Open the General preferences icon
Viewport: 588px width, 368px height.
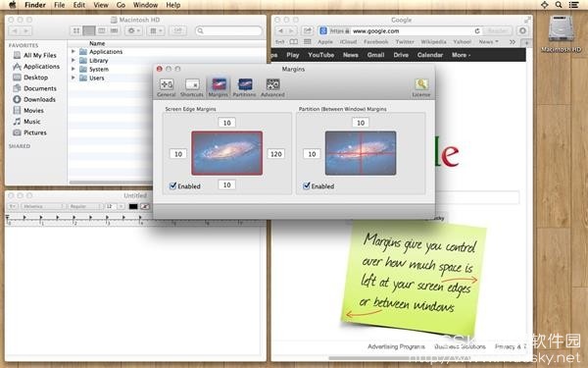(x=167, y=87)
